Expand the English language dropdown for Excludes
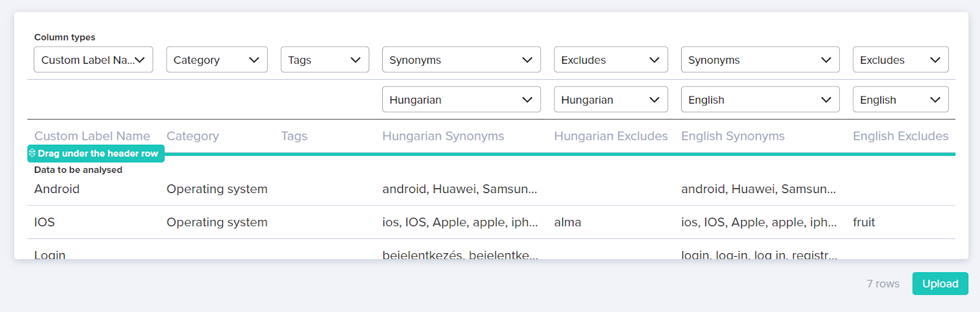The image size is (980, 312). coord(900,100)
